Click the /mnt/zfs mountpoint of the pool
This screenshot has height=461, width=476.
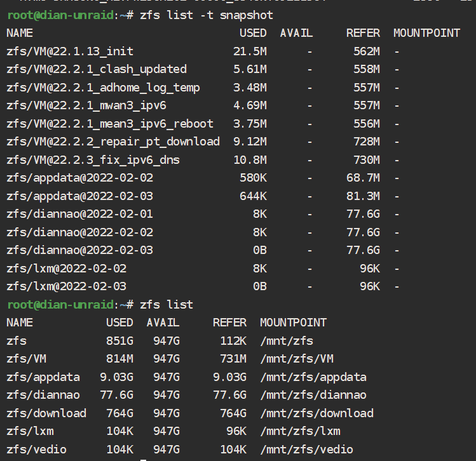pos(287,341)
